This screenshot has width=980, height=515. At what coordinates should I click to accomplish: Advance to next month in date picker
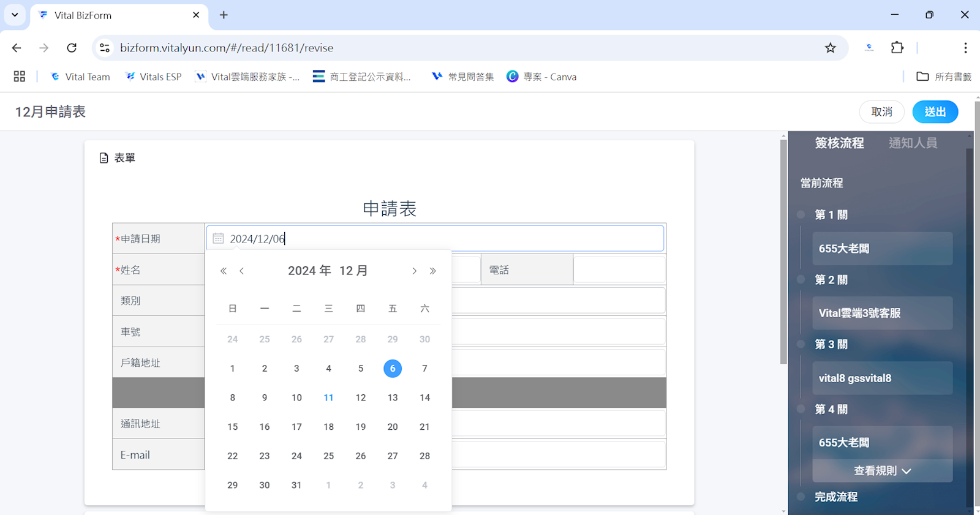coord(415,271)
